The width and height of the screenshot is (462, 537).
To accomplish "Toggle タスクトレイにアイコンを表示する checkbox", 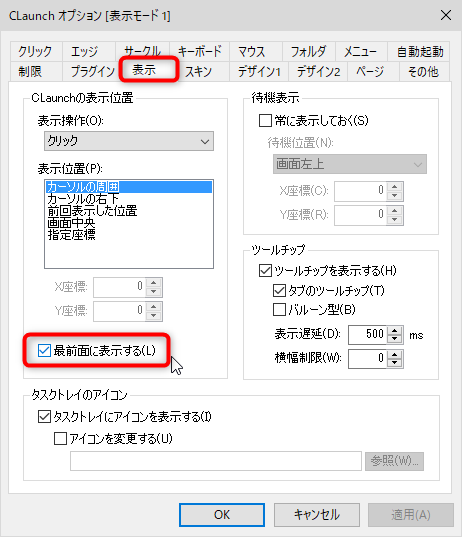I will [x=45, y=417].
